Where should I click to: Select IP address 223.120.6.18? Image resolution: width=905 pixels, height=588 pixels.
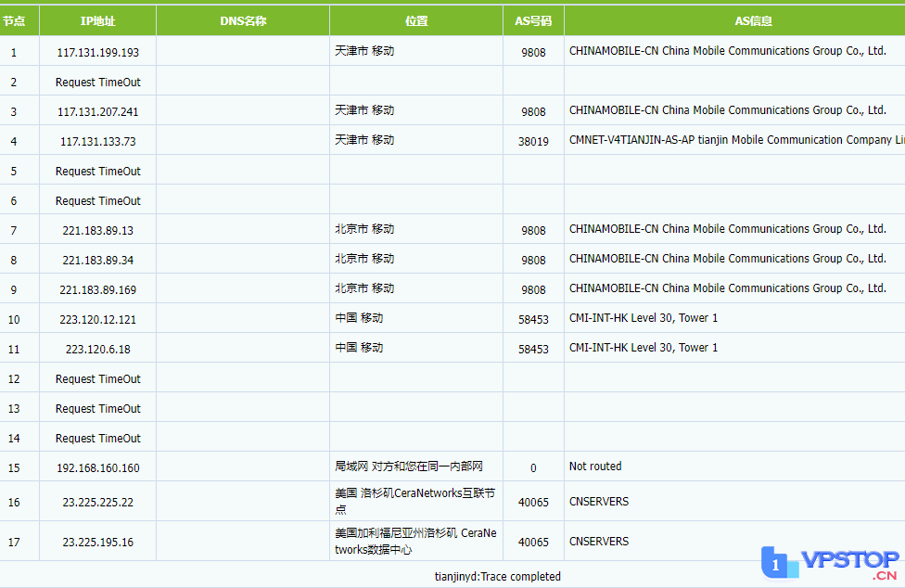pyautogui.click(x=98, y=349)
